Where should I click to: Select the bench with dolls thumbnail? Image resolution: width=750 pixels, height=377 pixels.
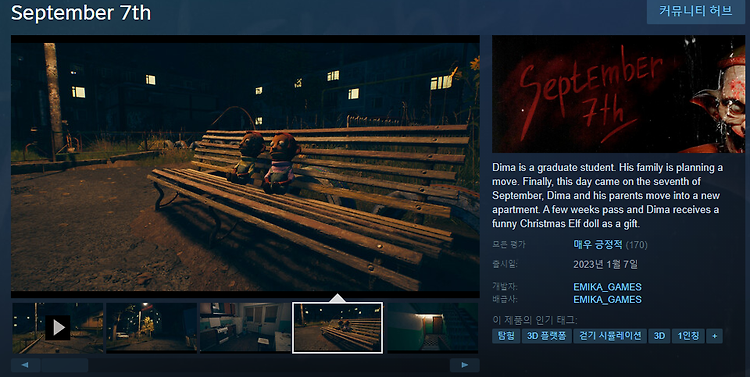(337, 328)
